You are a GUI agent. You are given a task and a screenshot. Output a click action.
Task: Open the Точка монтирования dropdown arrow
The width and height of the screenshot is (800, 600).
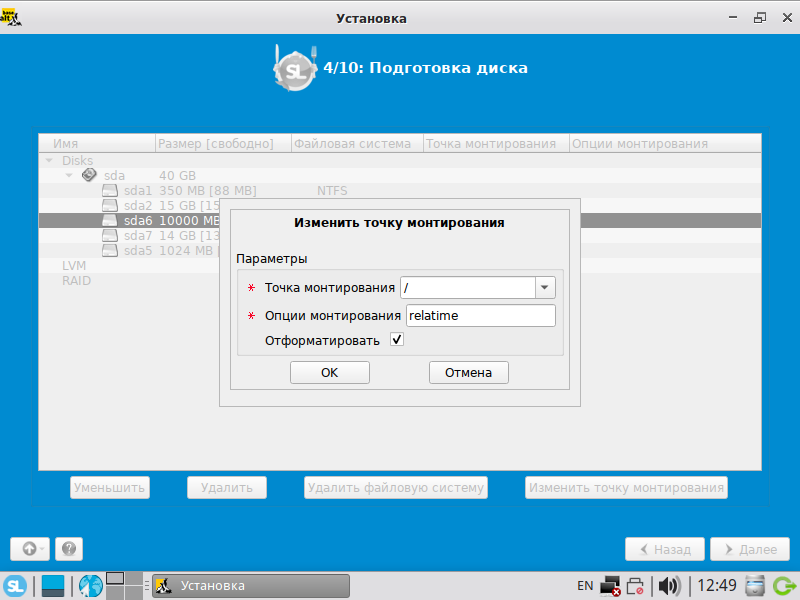pos(545,288)
